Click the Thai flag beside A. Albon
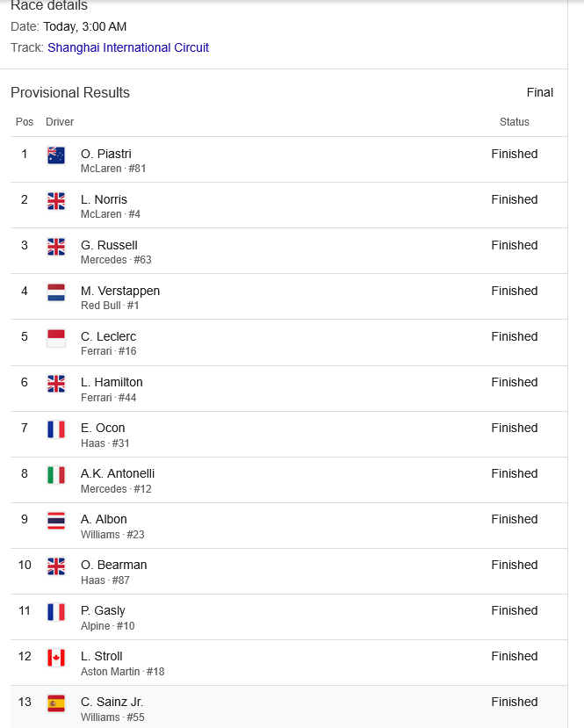Screen dimensions: 584x728 (56, 520)
